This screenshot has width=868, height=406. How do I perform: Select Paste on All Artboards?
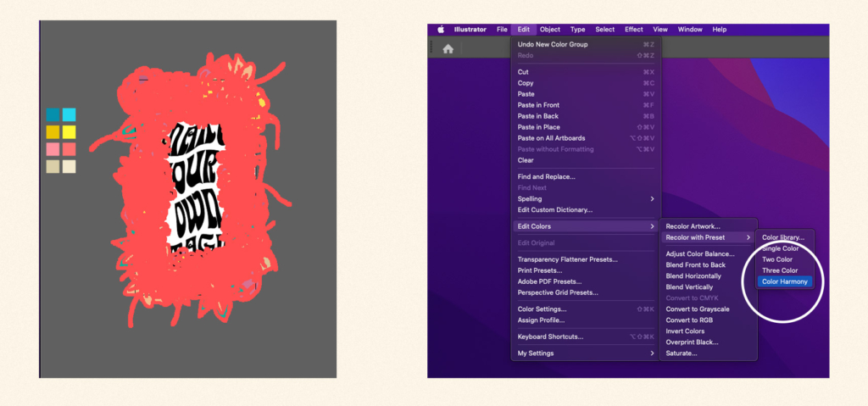587,138
